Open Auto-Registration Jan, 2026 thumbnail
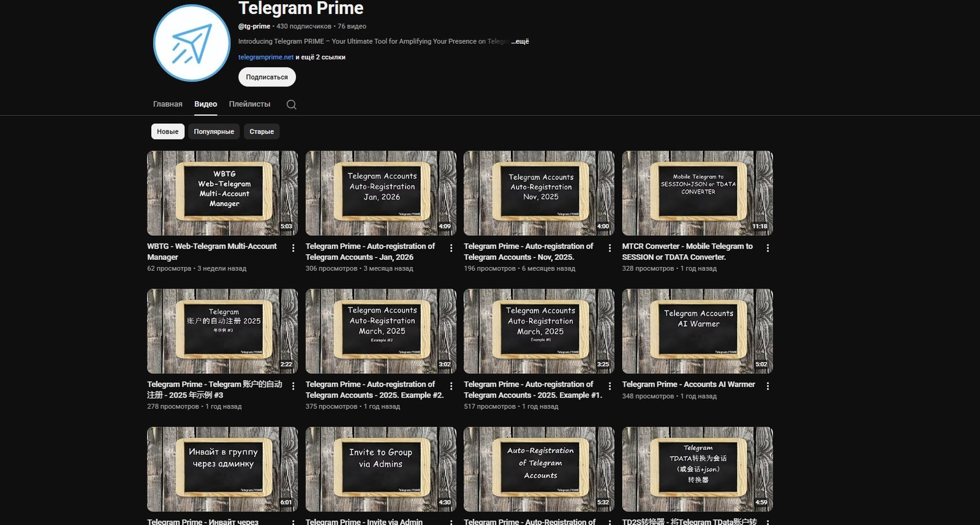Viewport: 980px width, 525px height. click(381, 193)
